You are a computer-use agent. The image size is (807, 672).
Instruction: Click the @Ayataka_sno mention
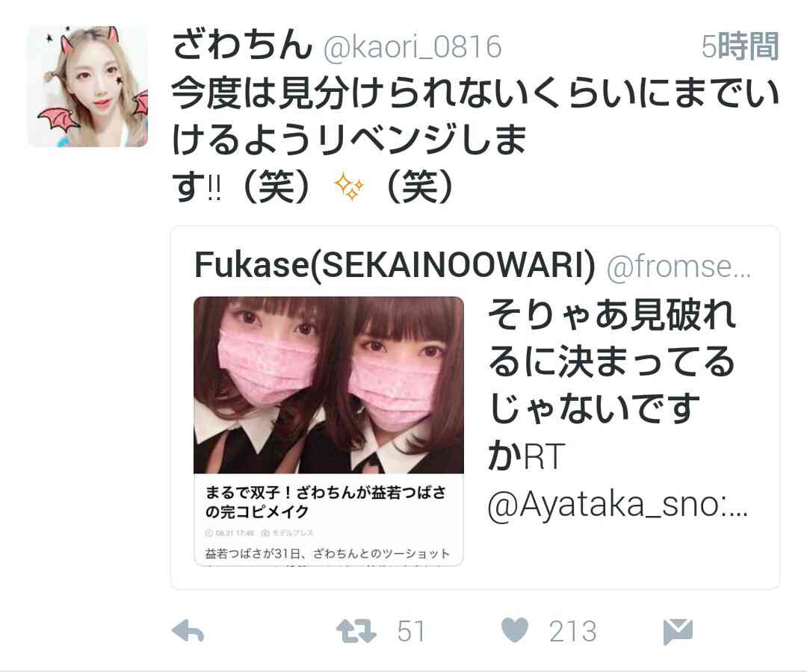[x=616, y=505]
